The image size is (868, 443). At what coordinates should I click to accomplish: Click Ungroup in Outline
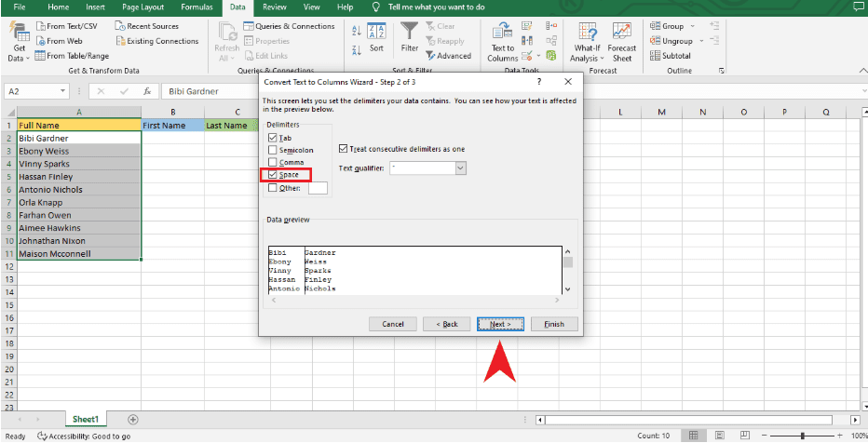[671, 41]
